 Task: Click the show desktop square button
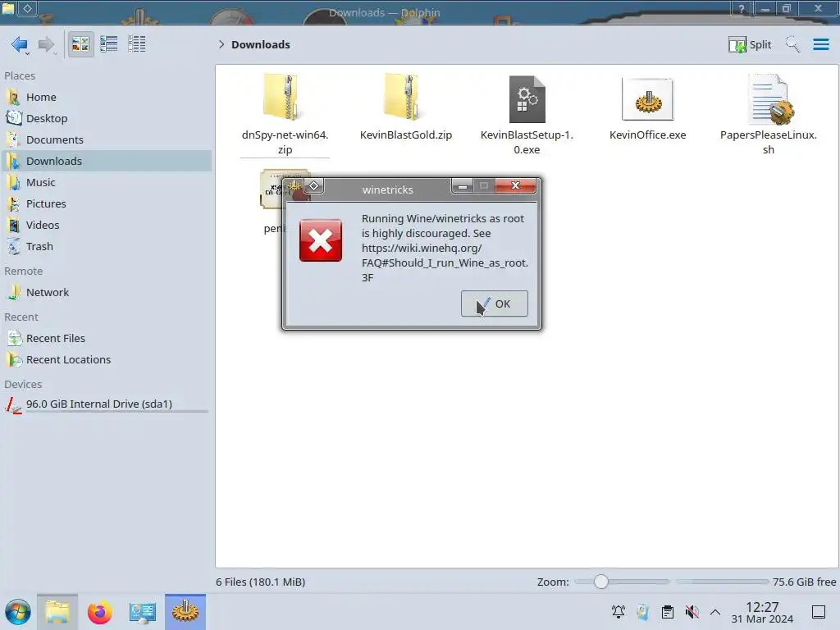click(819, 612)
